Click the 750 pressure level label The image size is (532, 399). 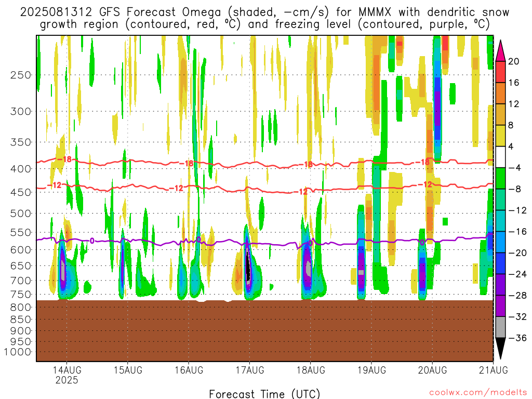pos(21,295)
